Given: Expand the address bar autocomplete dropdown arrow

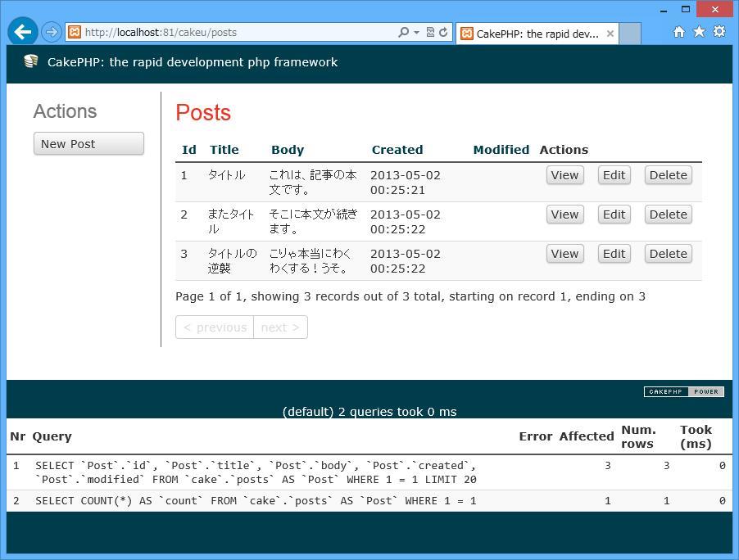Looking at the screenshot, I should pos(416,33).
